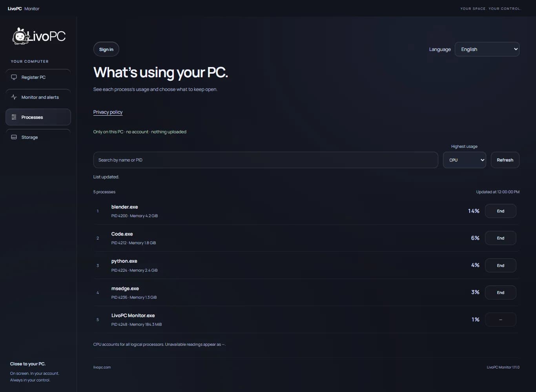End the blender.exe process
The width and height of the screenshot is (536, 392).
tap(501, 211)
